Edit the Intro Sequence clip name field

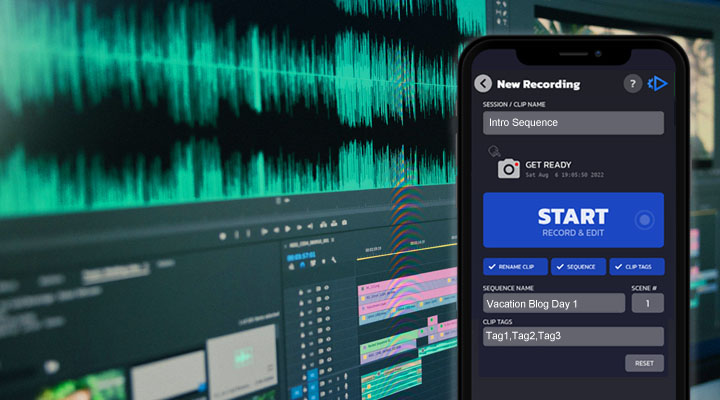[573, 123]
